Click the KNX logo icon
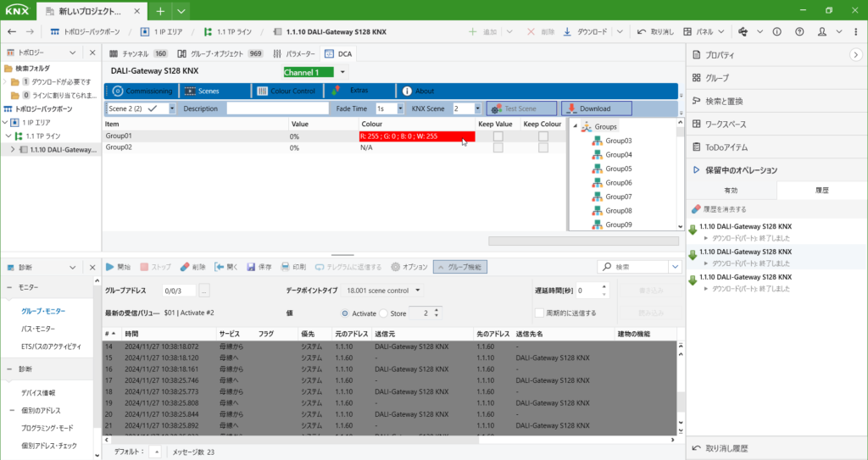868x460 pixels. click(x=17, y=10)
